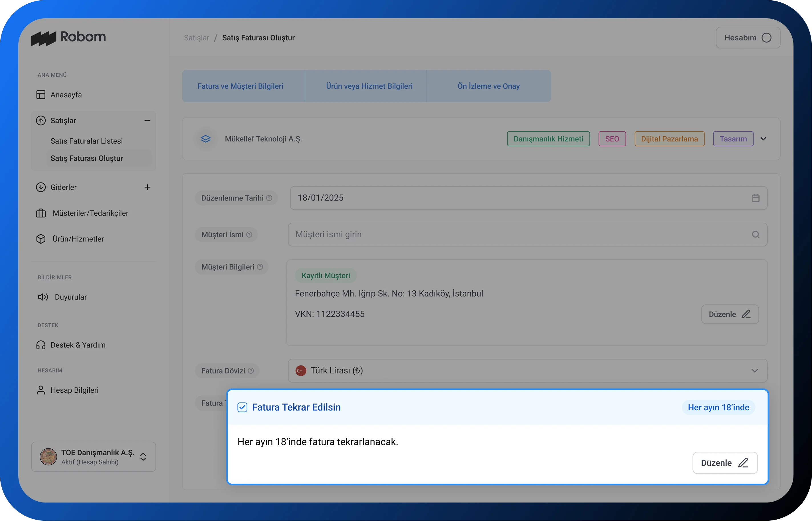812x521 pixels.
Task: Click the Duyurular megaphone icon
Action: [43, 297]
